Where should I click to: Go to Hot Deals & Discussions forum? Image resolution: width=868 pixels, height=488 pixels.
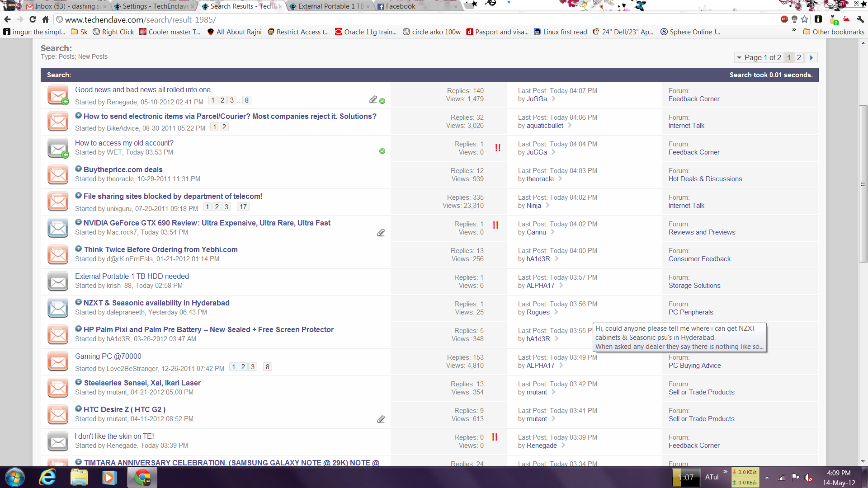(x=705, y=179)
